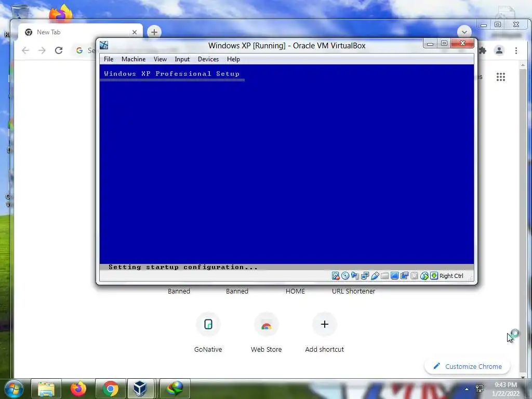Open the HOME shortcut on Chrome new tab
532x399 pixels.
click(295, 291)
